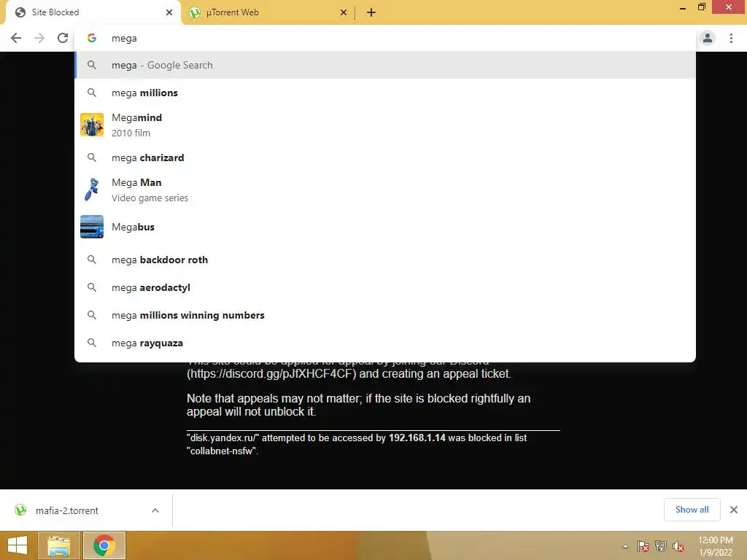This screenshot has height=560, width=747.
Task: Open the Windows Start button
Action: pos(18,545)
